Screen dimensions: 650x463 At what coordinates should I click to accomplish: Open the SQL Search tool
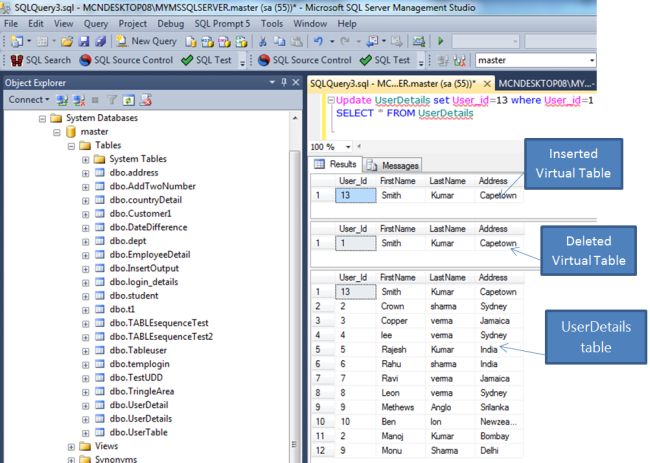coord(41,60)
